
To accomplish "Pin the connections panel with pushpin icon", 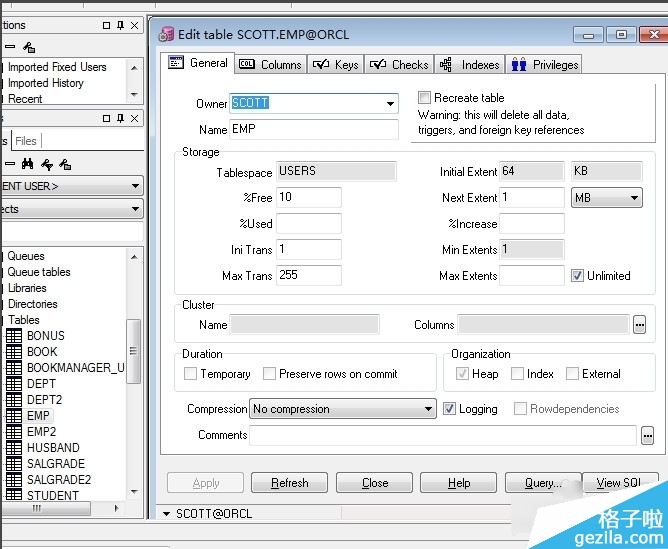I will (x=121, y=26).
